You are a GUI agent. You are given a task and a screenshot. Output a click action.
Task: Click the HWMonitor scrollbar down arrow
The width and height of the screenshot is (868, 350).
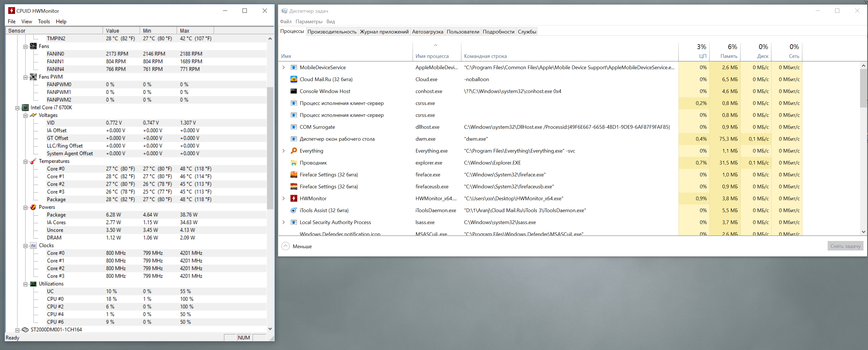pyautogui.click(x=270, y=329)
